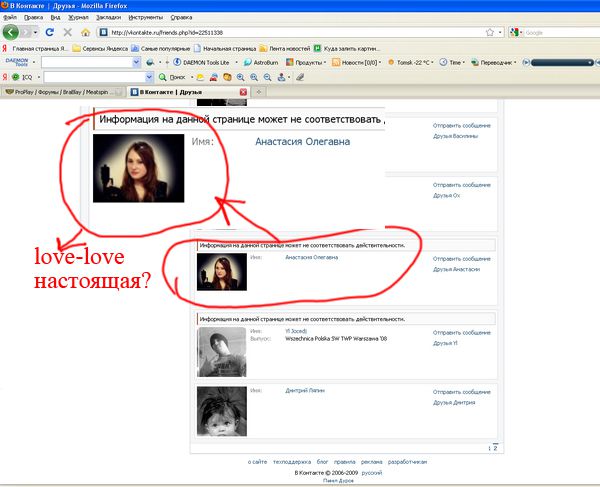This screenshot has width=600, height=487.
Task: Click the last blue magnifier icon
Action: coord(267,77)
